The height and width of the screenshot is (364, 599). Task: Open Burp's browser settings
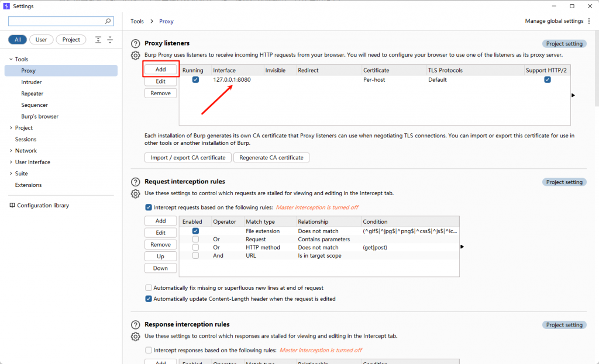pos(40,116)
